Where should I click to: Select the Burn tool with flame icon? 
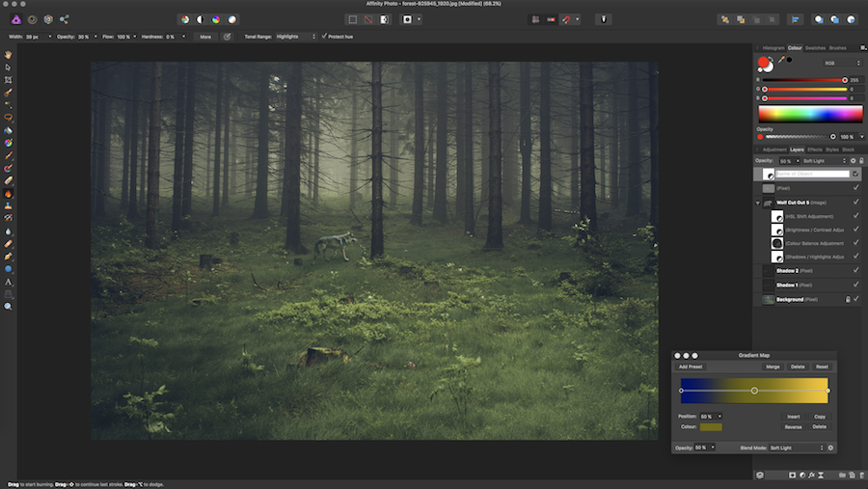click(x=8, y=193)
